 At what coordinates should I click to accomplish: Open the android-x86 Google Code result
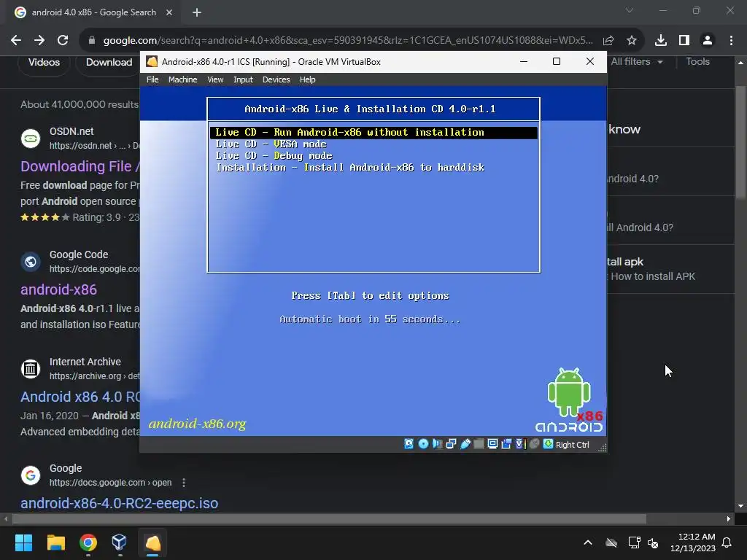(x=58, y=289)
